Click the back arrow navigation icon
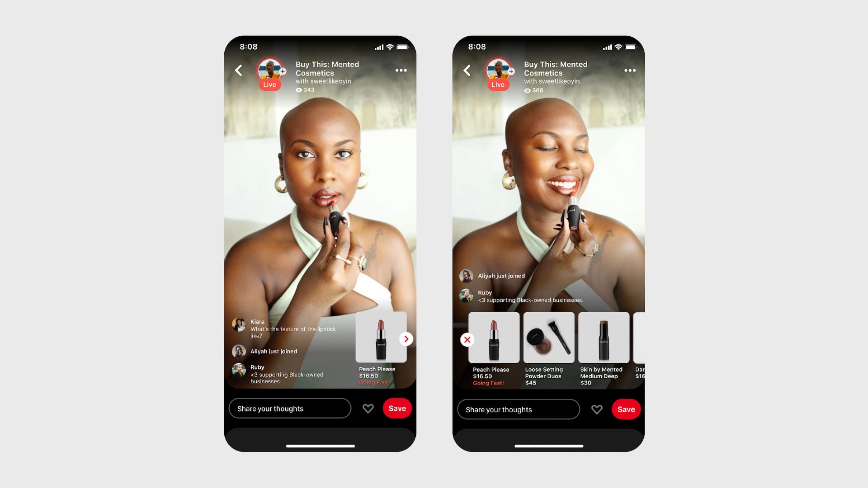868x488 pixels. (x=238, y=70)
